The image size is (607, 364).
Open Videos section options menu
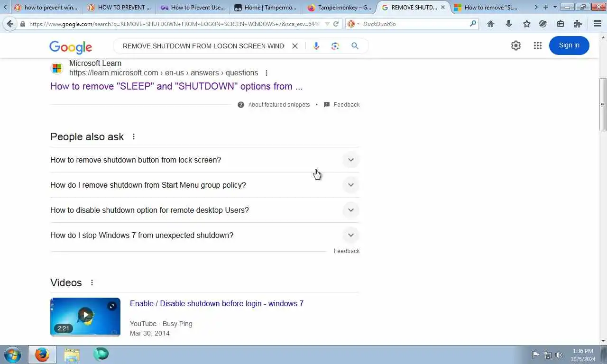[x=92, y=282]
